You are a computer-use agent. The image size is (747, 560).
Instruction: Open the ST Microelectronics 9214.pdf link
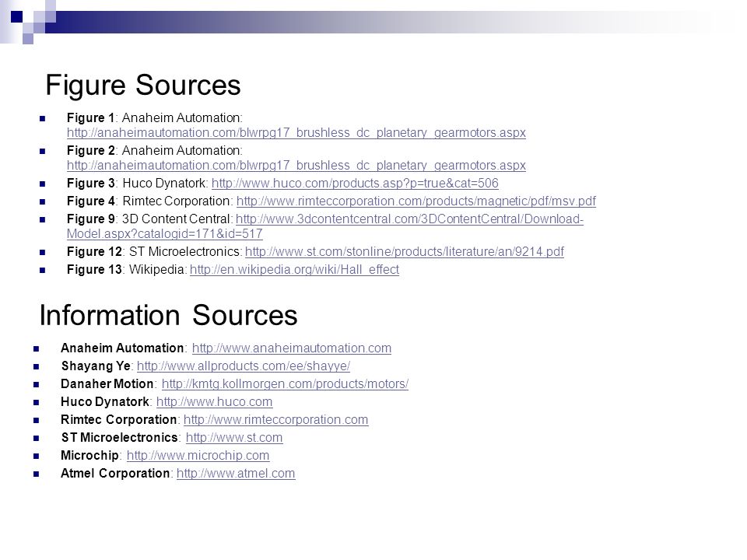coord(405,252)
